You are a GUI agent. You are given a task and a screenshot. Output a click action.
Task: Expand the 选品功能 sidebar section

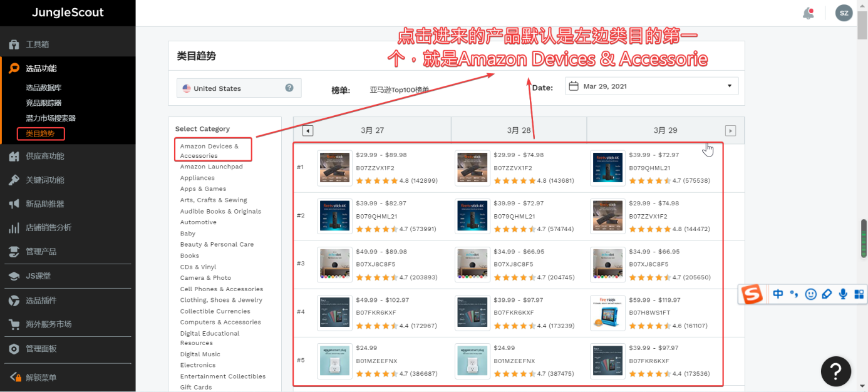click(x=41, y=68)
